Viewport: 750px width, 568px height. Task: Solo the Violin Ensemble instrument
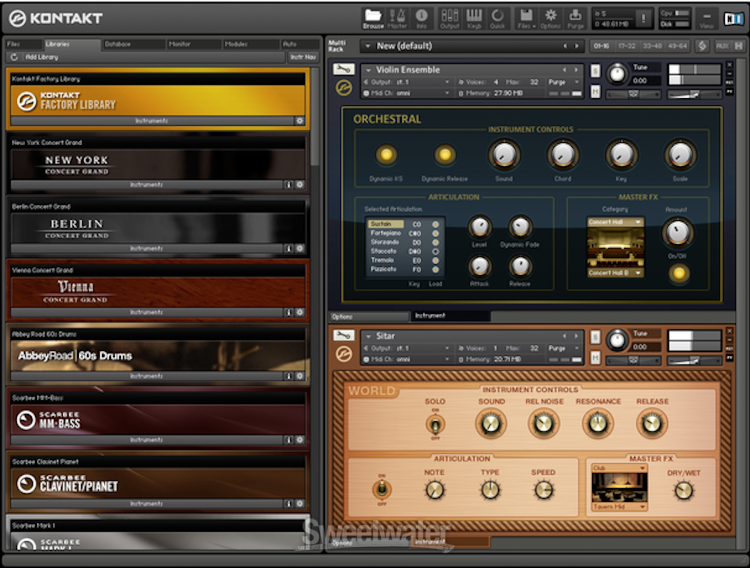pyautogui.click(x=595, y=71)
